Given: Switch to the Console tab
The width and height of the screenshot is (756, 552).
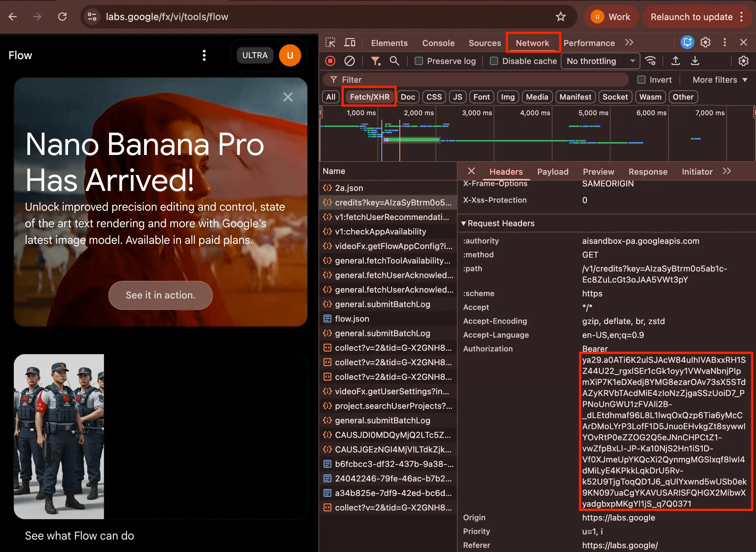Looking at the screenshot, I should 438,43.
